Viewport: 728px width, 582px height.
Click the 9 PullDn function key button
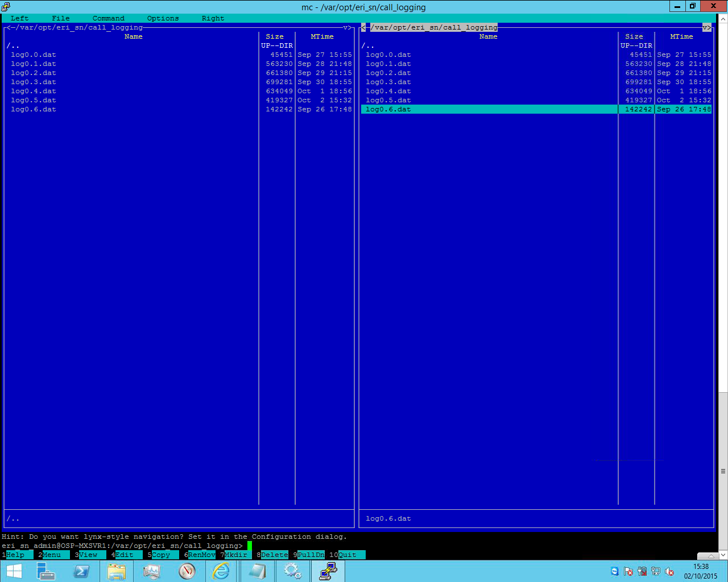[x=309, y=555]
